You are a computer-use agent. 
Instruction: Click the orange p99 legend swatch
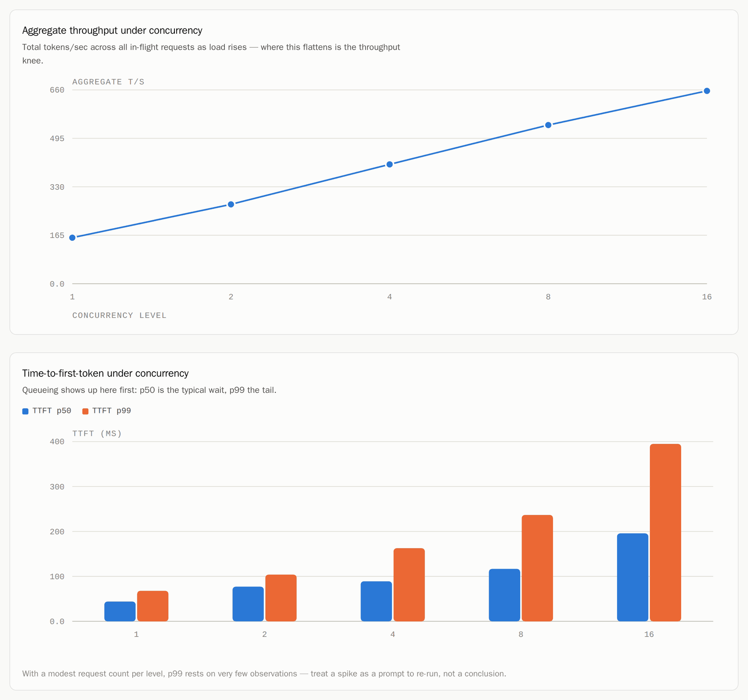point(85,411)
